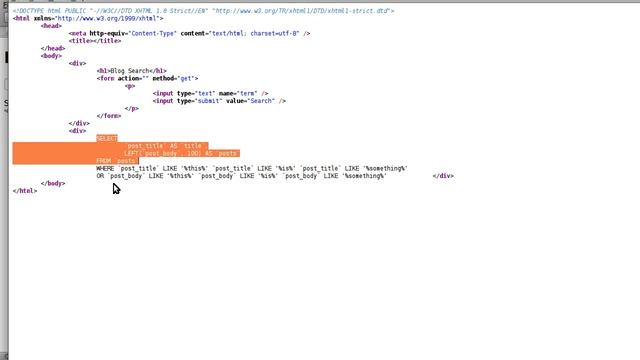Click the </div> tag after the SQL query
The height and width of the screenshot is (360, 640).
[x=443, y=176]
